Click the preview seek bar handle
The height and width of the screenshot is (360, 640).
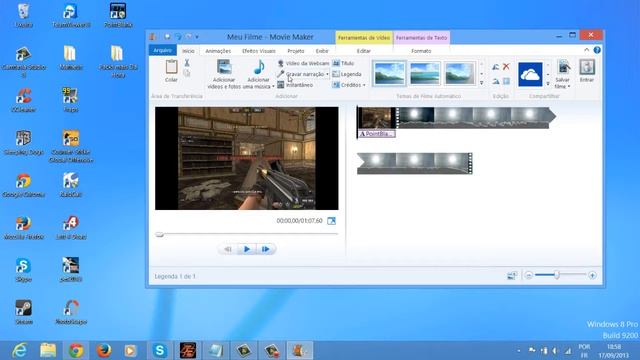[x=160, y=234]
